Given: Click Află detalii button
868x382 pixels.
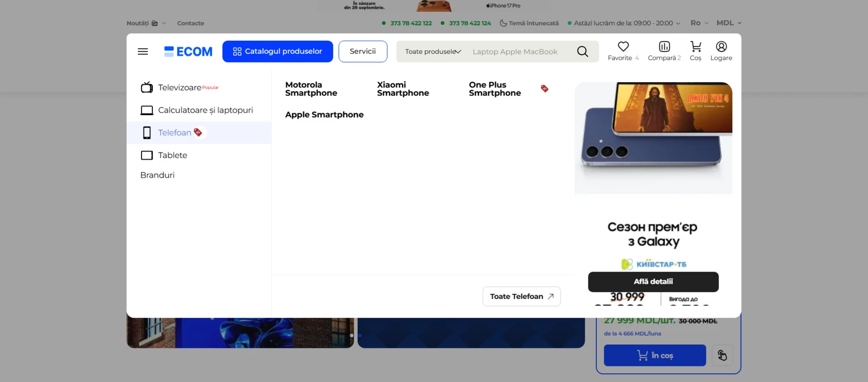Looking at the screenshot, I should (x=653, y=281).
